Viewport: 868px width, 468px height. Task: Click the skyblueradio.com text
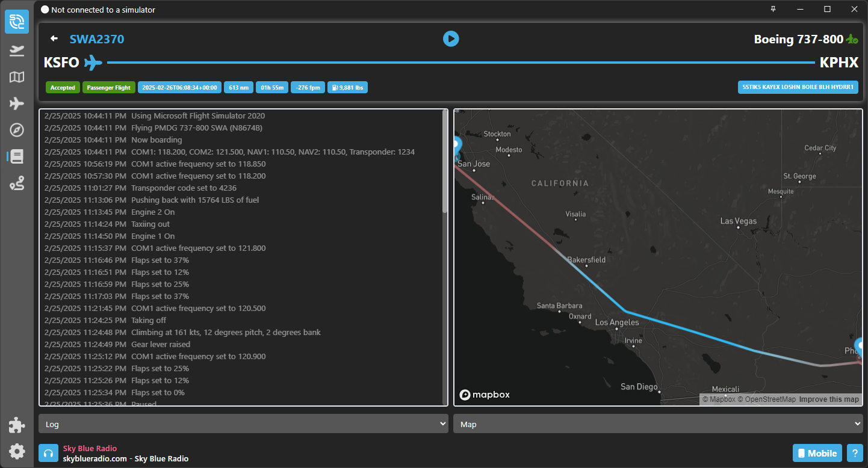coord(95,458)
